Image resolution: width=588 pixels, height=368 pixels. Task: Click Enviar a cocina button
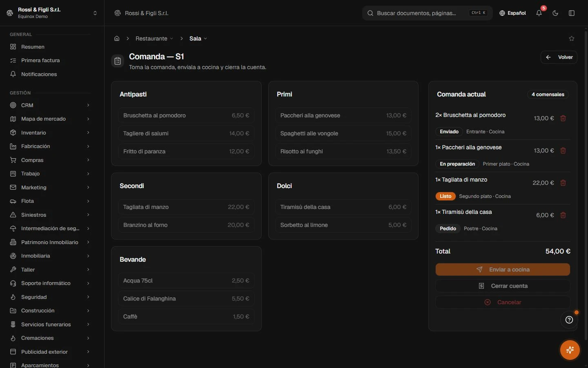(x=503, y=269)
